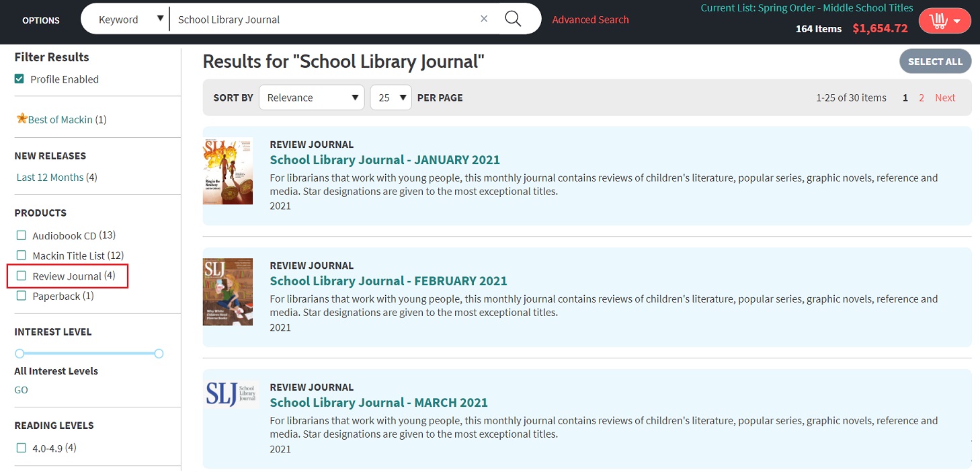Click the NEW RELEASES heading

(x=50, y=155)
